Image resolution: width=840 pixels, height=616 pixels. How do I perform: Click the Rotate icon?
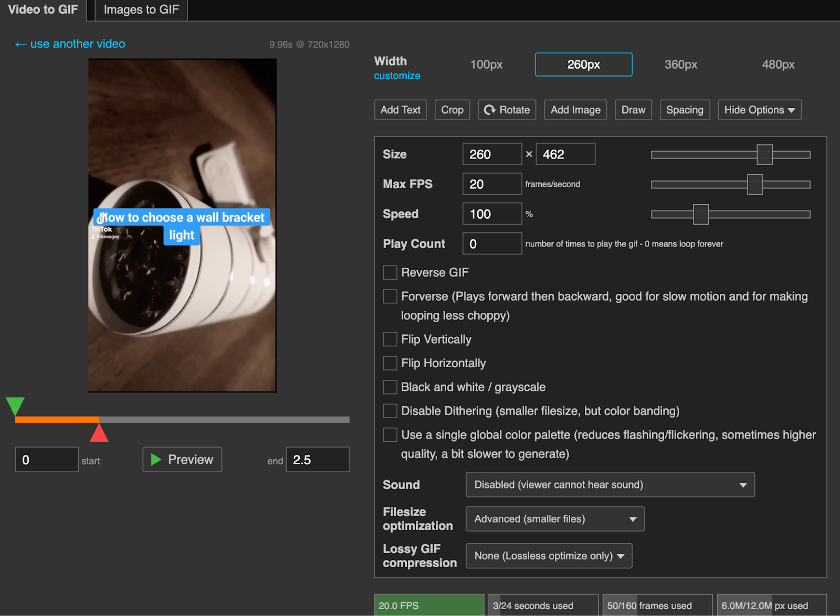pyautogui.click(x=491, y=110)
